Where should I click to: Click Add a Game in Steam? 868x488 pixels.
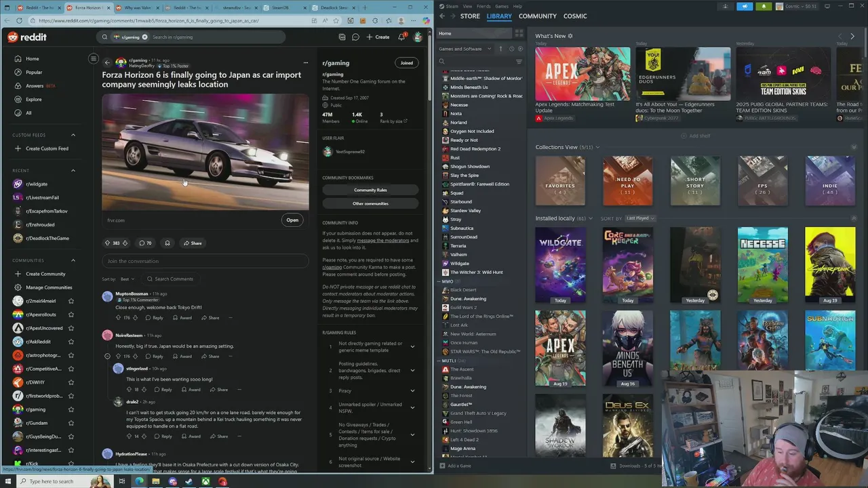point(455,466)
